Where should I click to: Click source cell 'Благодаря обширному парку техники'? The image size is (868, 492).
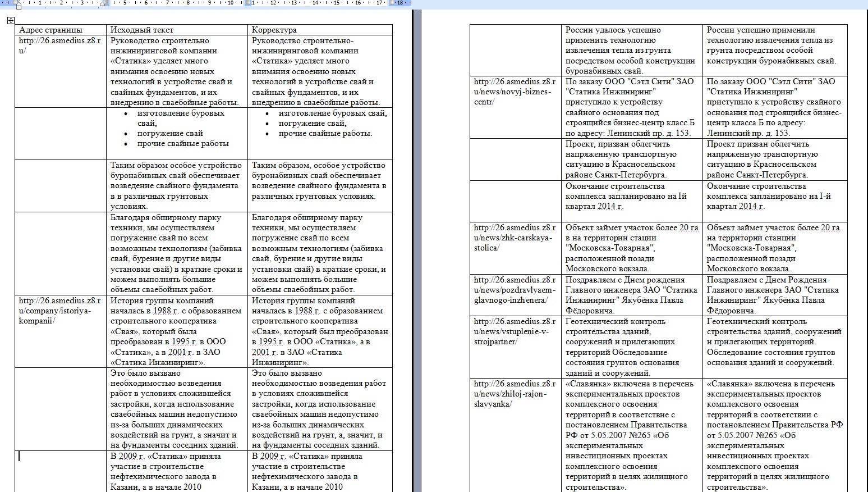tap(177, 253)
